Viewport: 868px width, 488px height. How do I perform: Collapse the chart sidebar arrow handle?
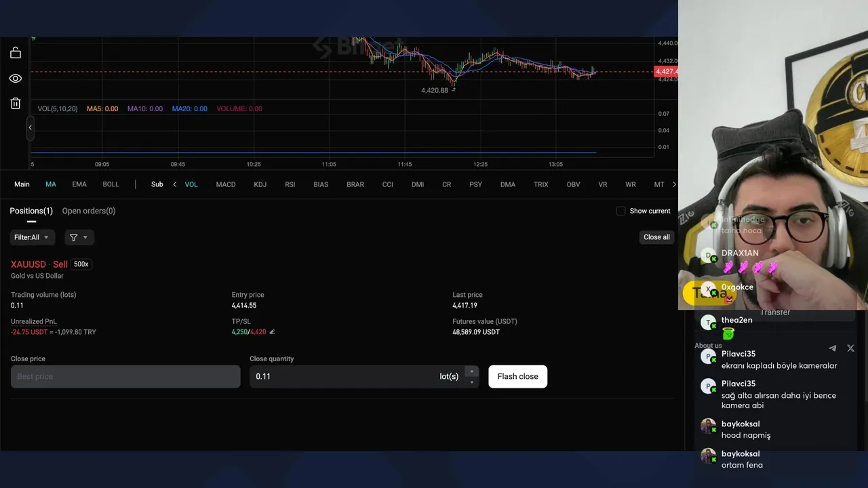30,127
